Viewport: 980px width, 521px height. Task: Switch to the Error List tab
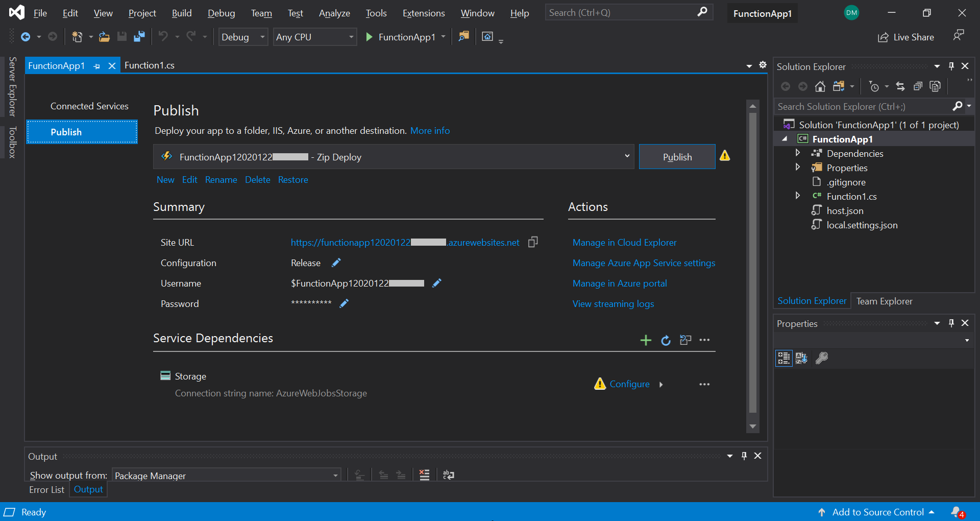46,489
